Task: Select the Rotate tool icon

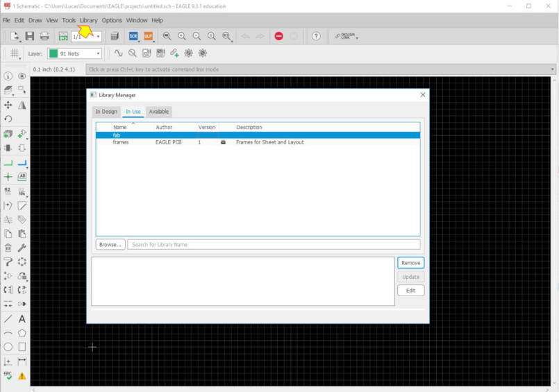Action: tap(8, 119)
